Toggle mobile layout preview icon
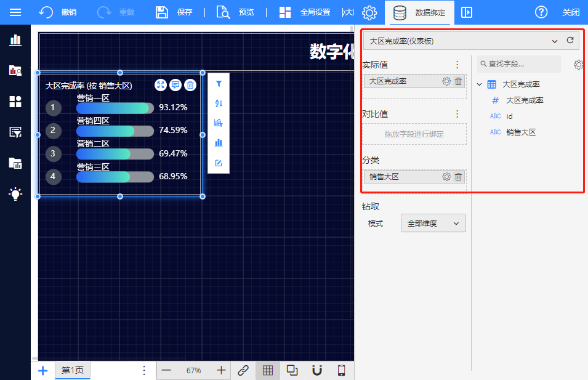 [x=342, y=370]
